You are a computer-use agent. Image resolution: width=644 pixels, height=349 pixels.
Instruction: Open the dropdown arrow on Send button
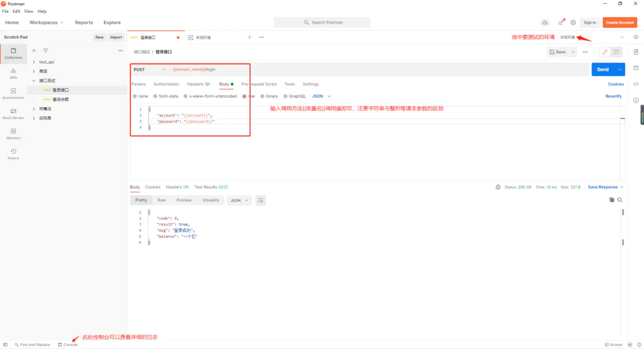pos(620,70)
